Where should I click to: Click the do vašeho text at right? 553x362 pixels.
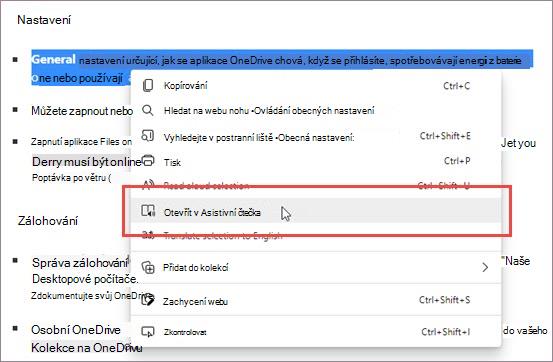click(x=525, y=331)
